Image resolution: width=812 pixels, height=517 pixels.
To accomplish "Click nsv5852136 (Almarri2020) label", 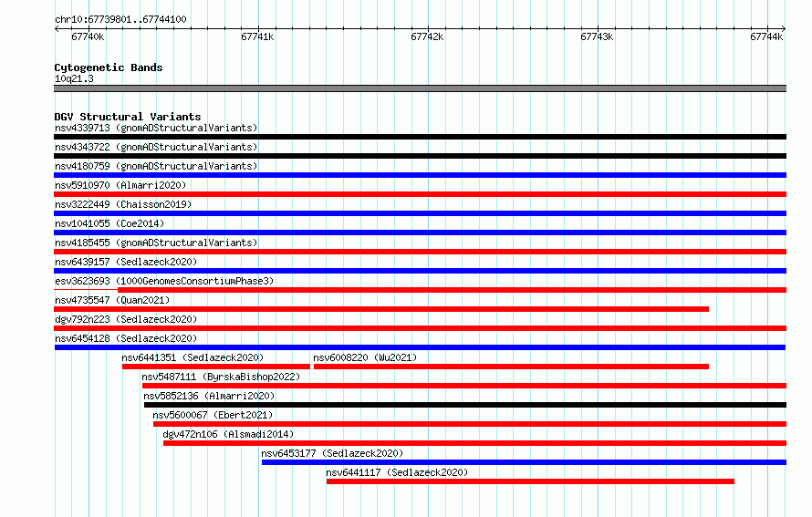I will pyautogui.click(x=209, y=396).
